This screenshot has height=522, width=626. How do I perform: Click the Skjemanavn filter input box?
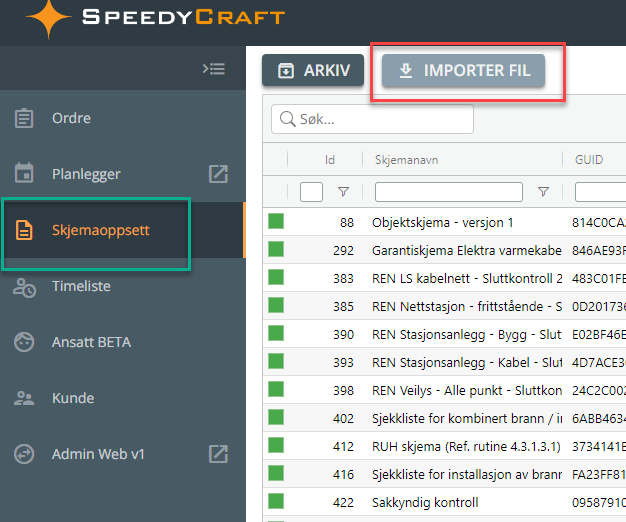tap(449, 192)
